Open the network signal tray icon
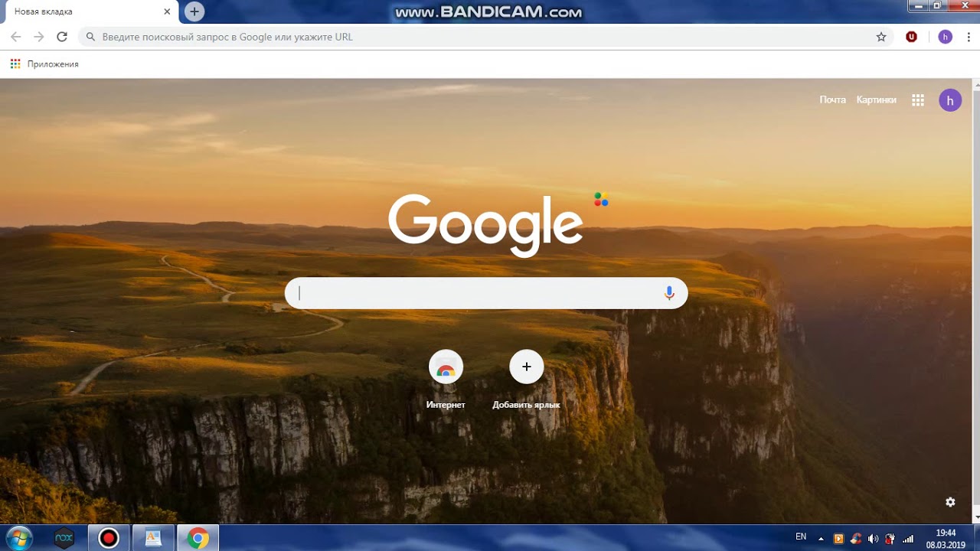Viewport: 980px width, 551px height. click(908, 539)
